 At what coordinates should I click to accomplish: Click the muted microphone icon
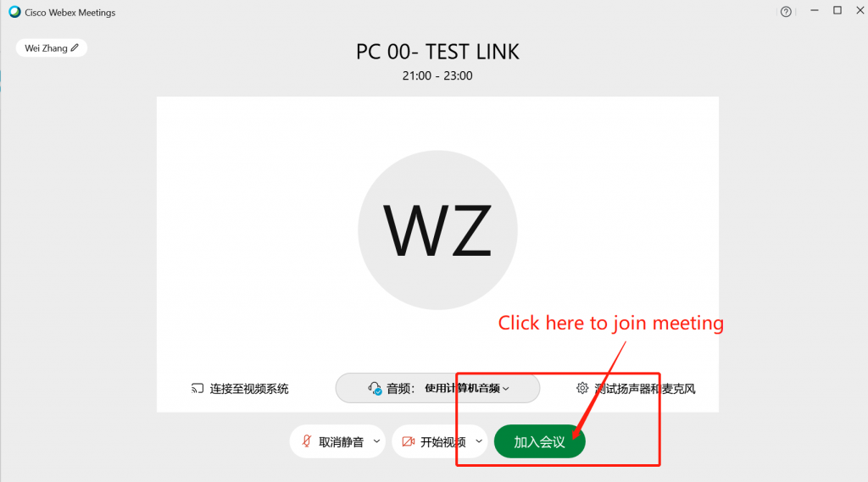click(x=306, y=441)
